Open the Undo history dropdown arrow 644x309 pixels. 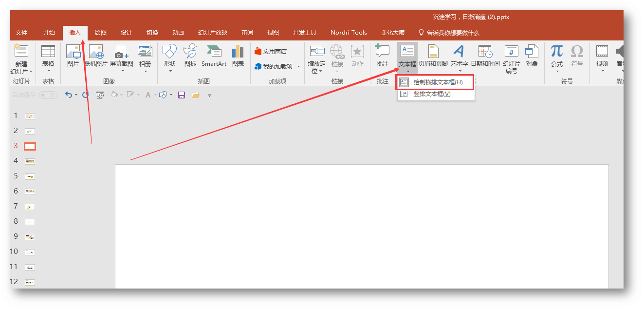[x=76, y=95]
